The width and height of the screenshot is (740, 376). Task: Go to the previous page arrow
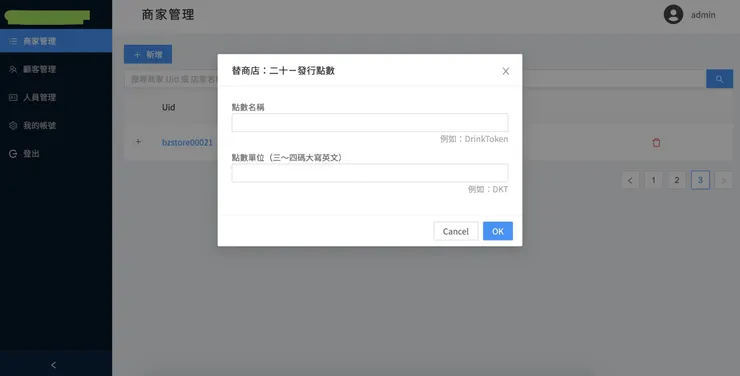click(630, 180)
